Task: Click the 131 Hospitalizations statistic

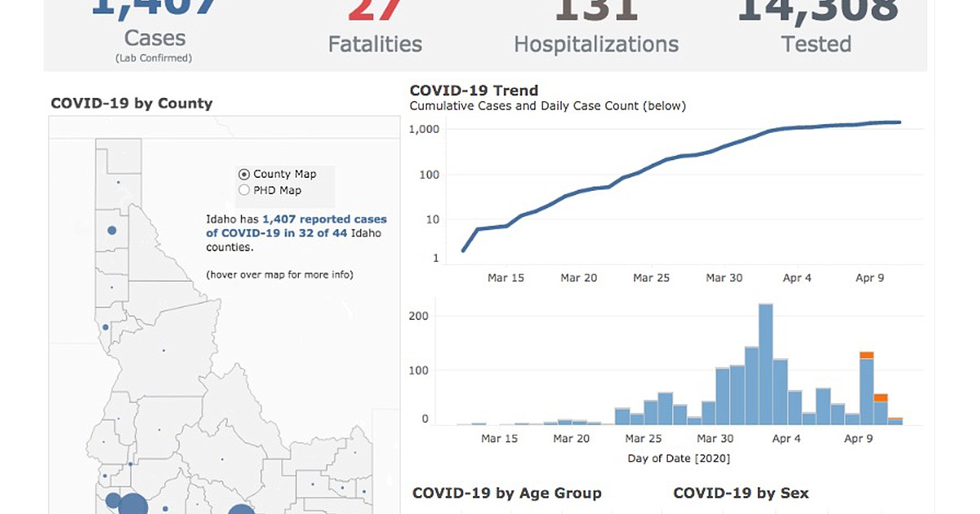Action: (x=596, y=29)
